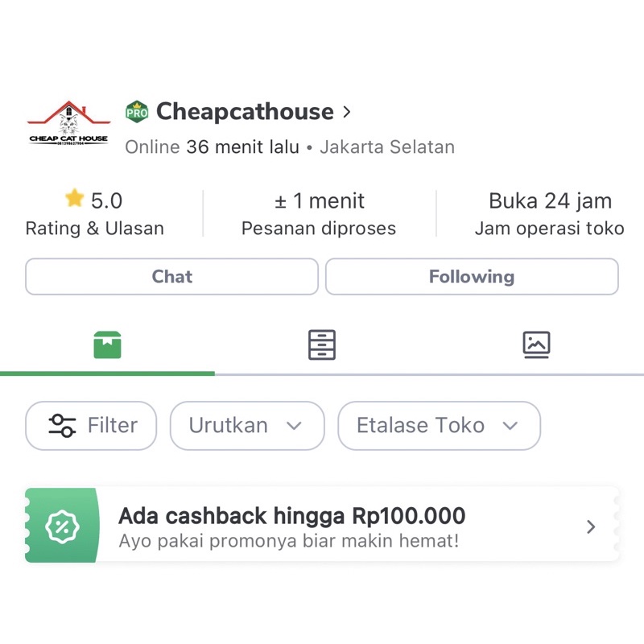The width and height of the screenshot is (644, 644).
Task: Toggle the Following button
Action: pos(472,277)
